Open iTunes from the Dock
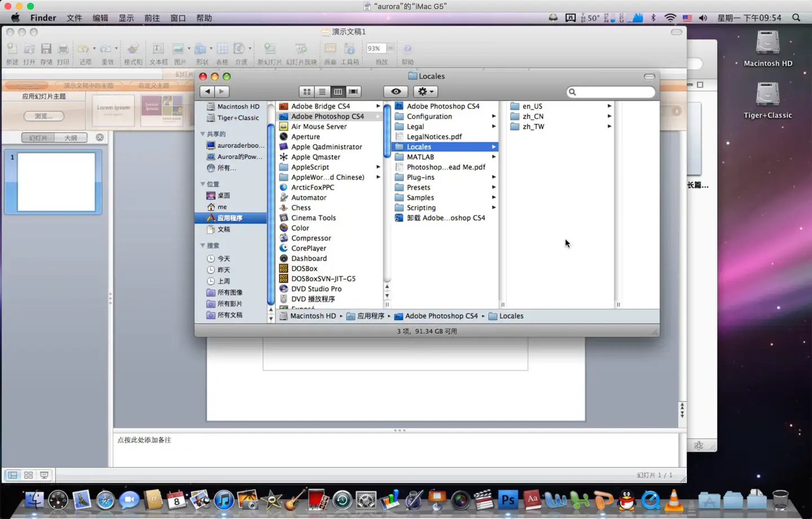Image resolution: width=812 pixels, height=519 pixels. click(224, 500)
